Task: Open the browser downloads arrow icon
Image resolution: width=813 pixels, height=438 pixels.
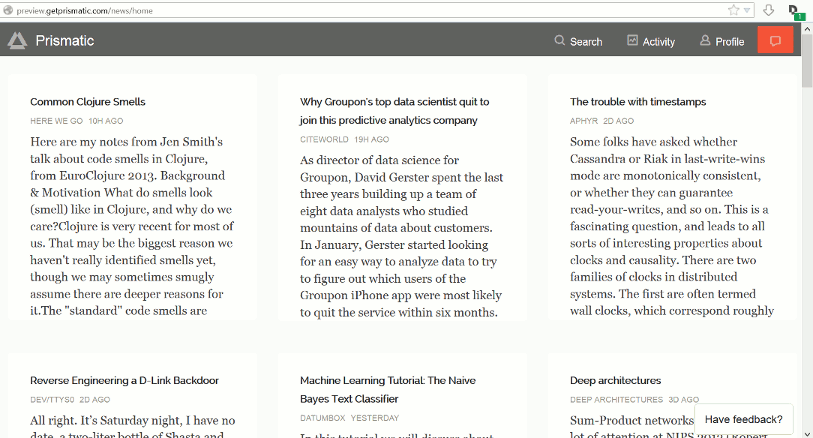Action: coord(768,10)
